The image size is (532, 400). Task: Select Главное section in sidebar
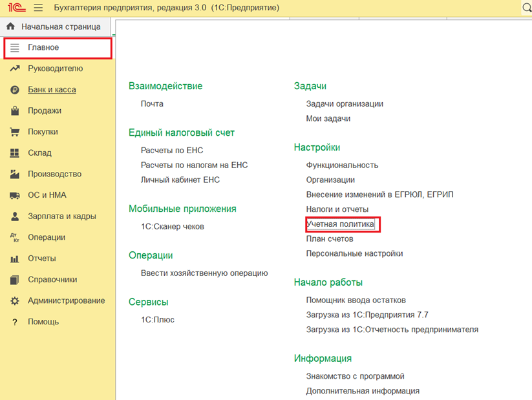[58, 48]
